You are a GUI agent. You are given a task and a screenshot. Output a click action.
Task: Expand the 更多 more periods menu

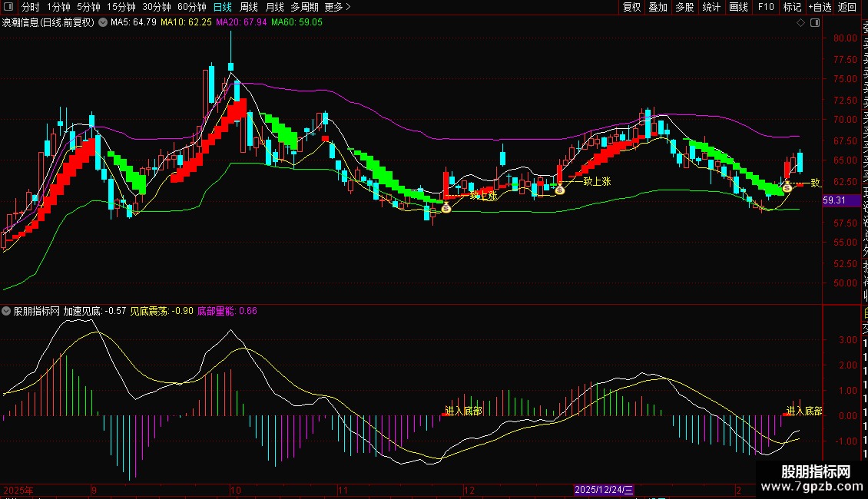[338, 7]
